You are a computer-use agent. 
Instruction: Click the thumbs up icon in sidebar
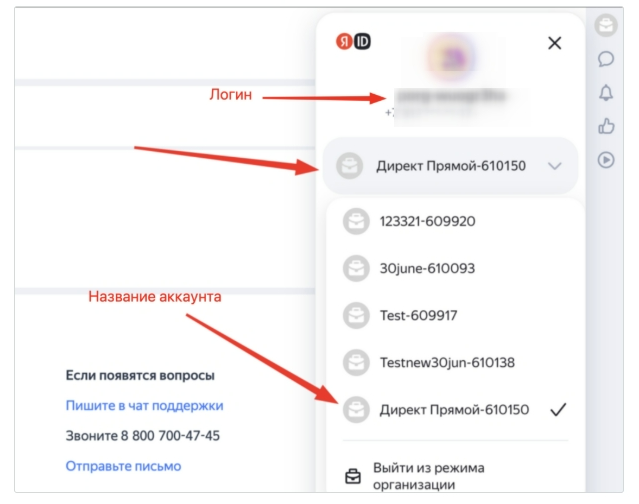605,126
